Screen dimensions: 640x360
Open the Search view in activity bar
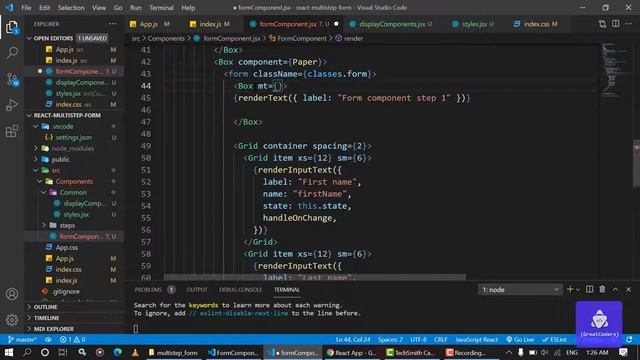tap(12, 53)
